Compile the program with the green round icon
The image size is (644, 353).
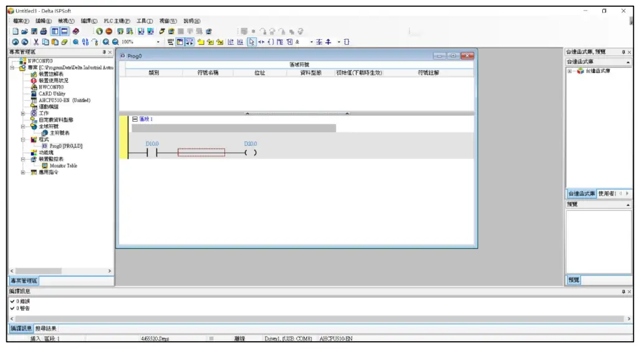(x=99, y=31)
